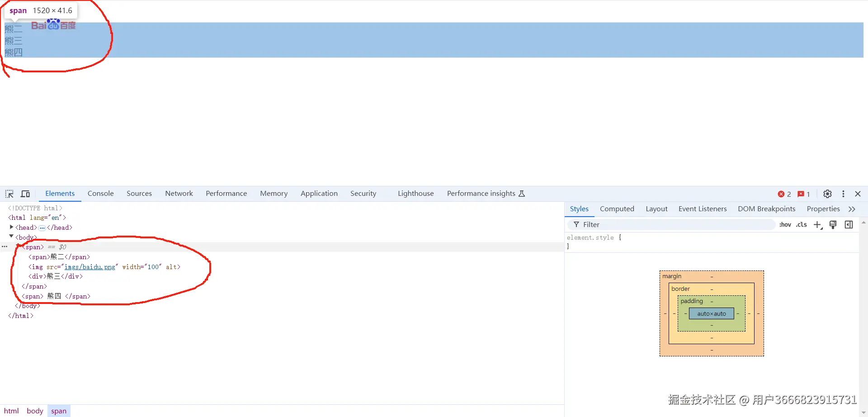Image resolution: width=868 pixels, height=417 pixels.
Task: Open the DevTools kebab menu
Action: pyautogui.click(x=843, y=194)
